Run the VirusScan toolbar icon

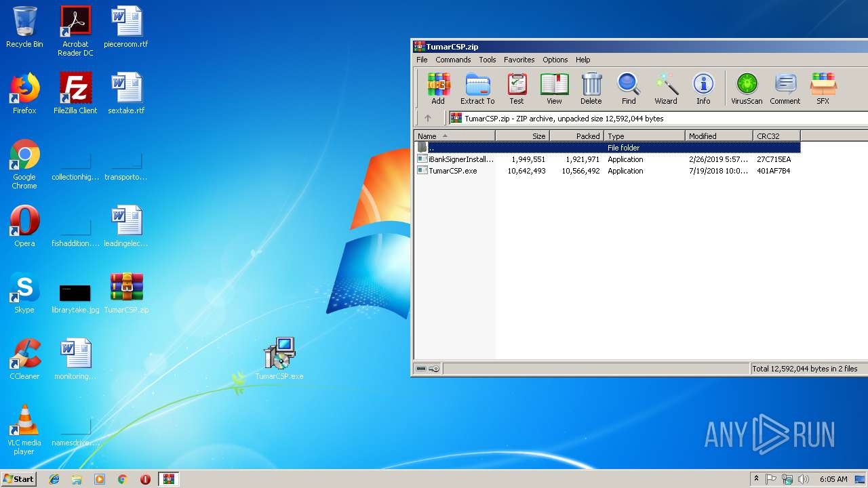(747, 89)
